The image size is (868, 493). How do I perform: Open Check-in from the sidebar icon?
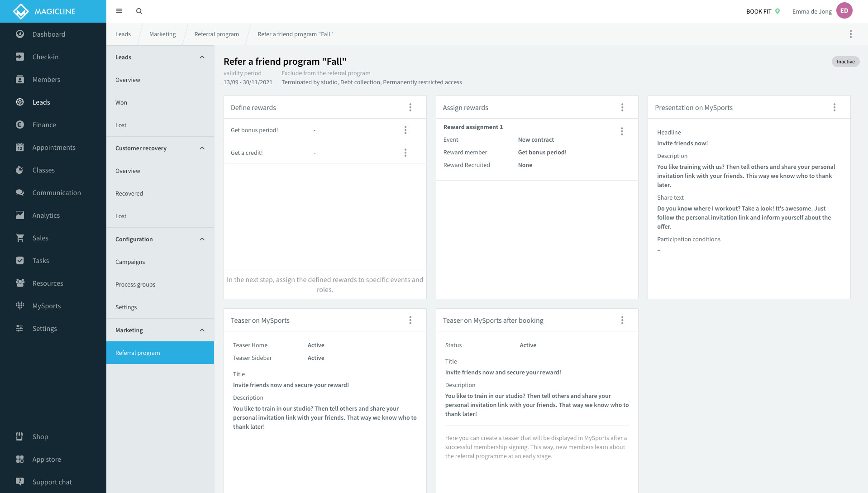click(x=20, y=57)
